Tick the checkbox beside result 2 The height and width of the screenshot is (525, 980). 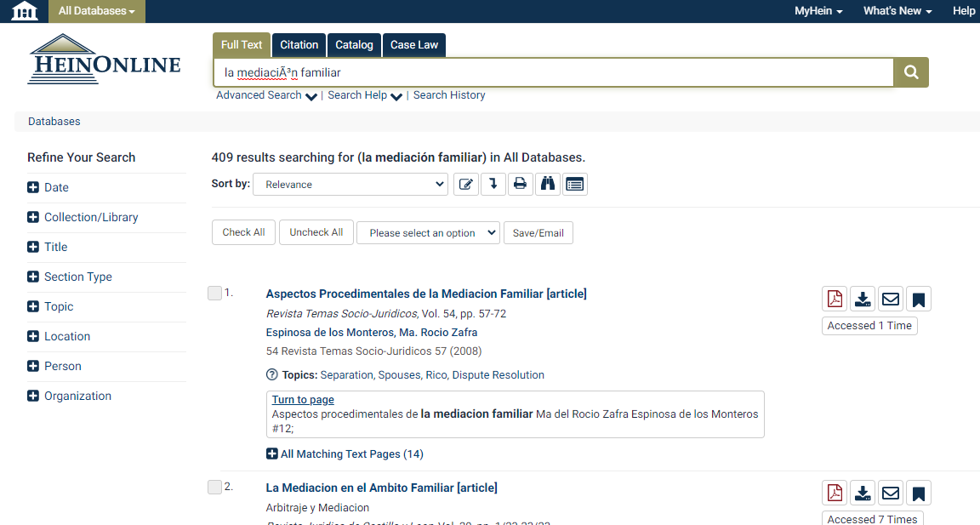tap(214, 488)
